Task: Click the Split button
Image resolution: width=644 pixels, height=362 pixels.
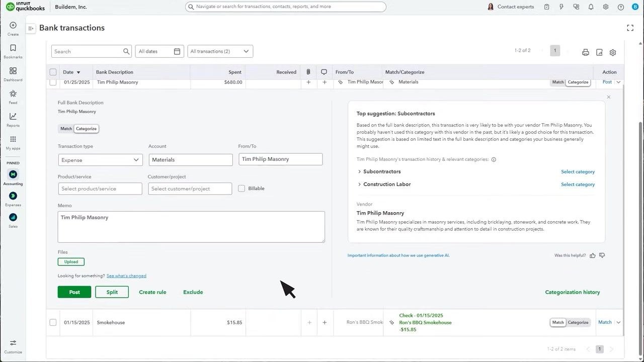Action: [112, 292]
